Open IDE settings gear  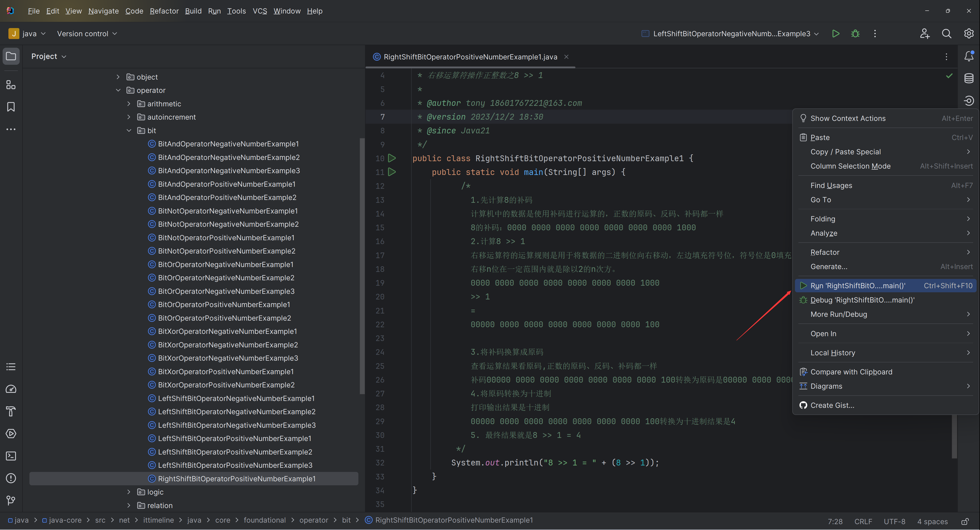pos(969,33)
